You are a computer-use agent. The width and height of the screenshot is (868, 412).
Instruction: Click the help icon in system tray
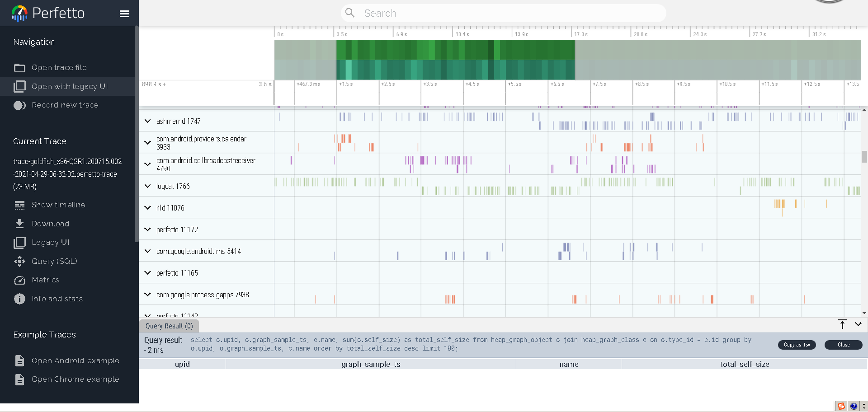pos(854,406)
